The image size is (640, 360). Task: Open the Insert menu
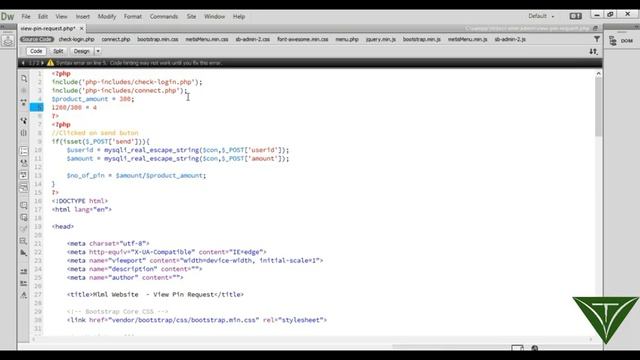coord(82,16)
